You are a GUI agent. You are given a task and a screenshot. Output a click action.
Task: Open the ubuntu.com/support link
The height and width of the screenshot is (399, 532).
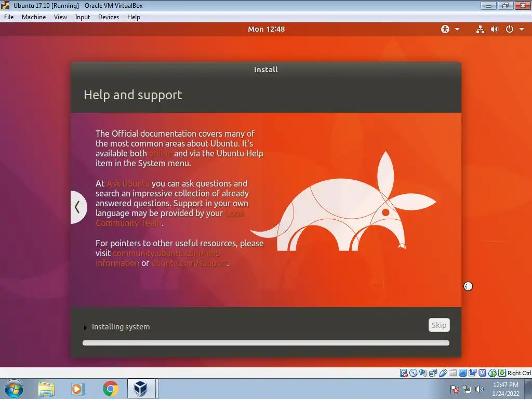click(x=189, y=263)
